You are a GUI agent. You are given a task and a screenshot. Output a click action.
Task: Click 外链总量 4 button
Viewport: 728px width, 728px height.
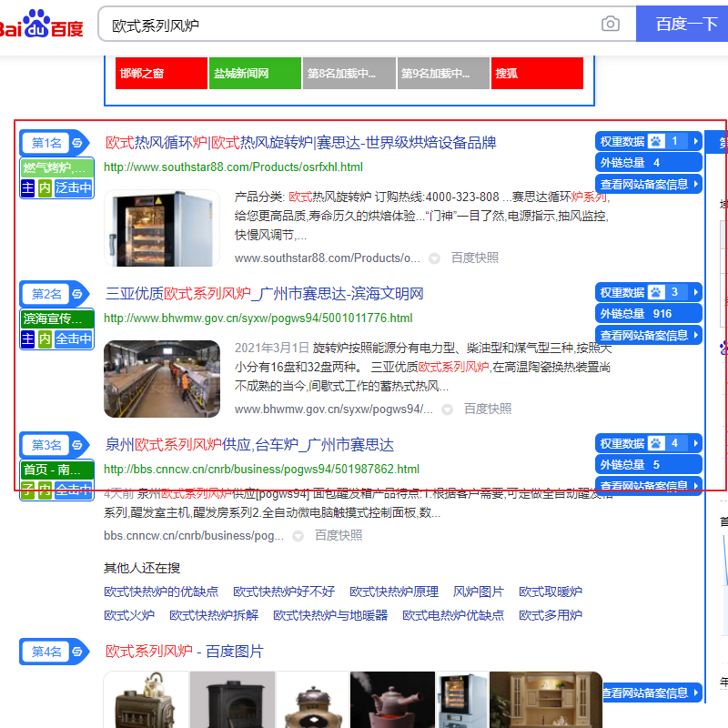[648, 163]
